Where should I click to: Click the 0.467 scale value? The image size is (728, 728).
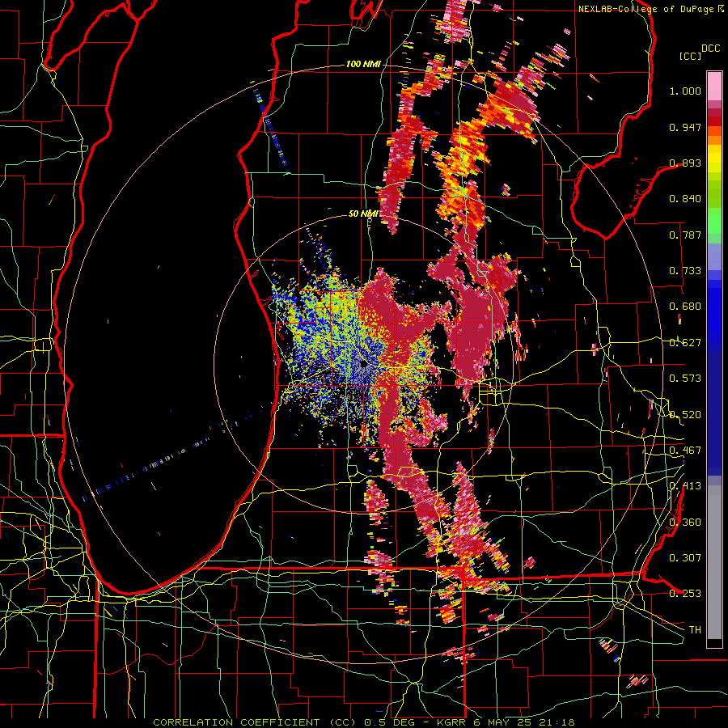(x=685, y=451)
